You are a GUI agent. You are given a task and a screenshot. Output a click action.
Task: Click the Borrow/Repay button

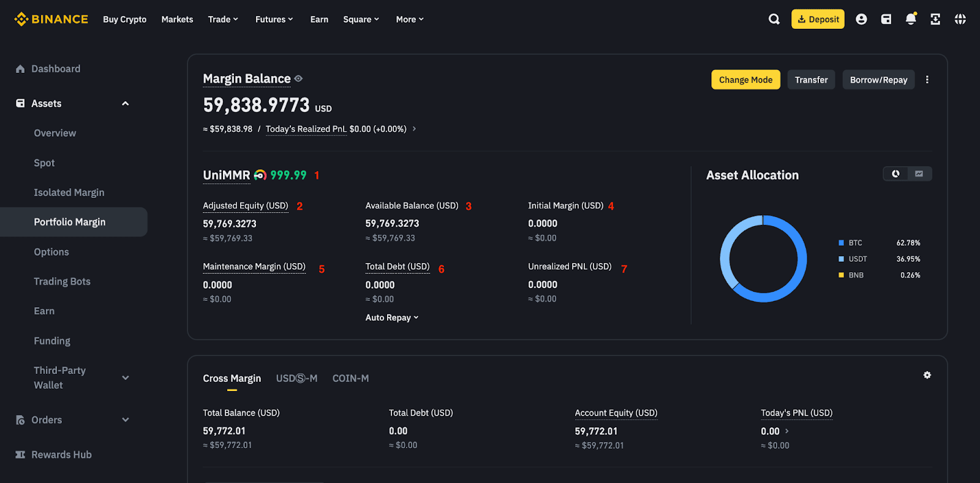tap(878, 80)
